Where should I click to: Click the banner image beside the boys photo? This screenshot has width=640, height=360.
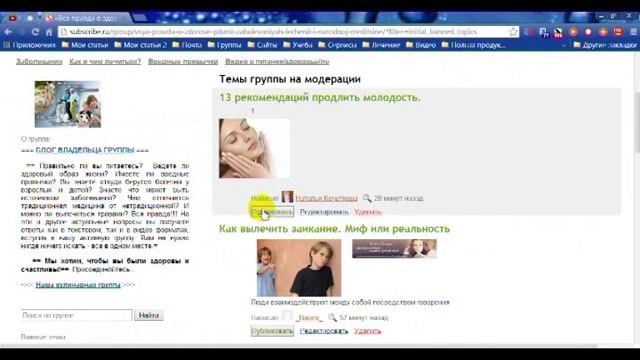point(394,249)
